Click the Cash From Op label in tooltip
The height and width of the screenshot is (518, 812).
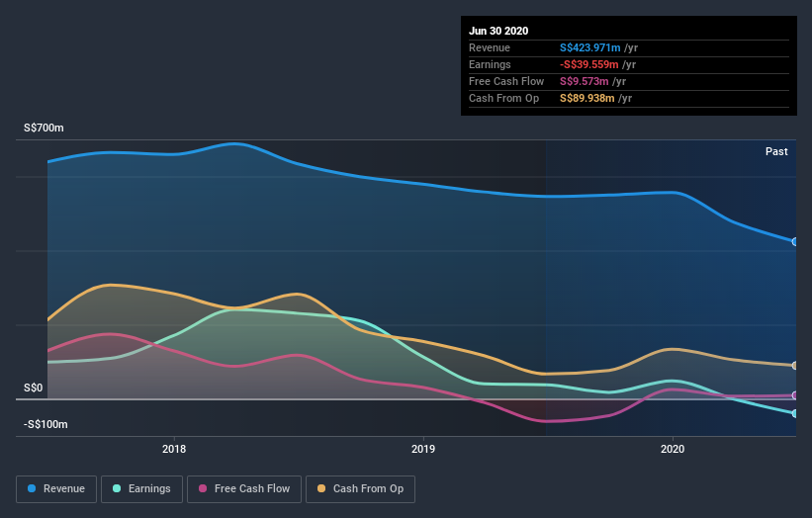pyautogui.click(x=503, y=98)
